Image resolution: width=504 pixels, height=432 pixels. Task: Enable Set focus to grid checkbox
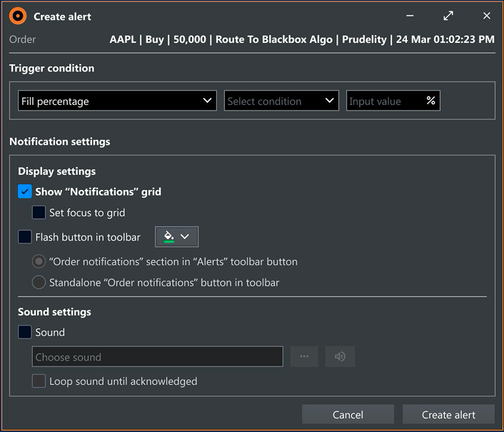point(39,213)
